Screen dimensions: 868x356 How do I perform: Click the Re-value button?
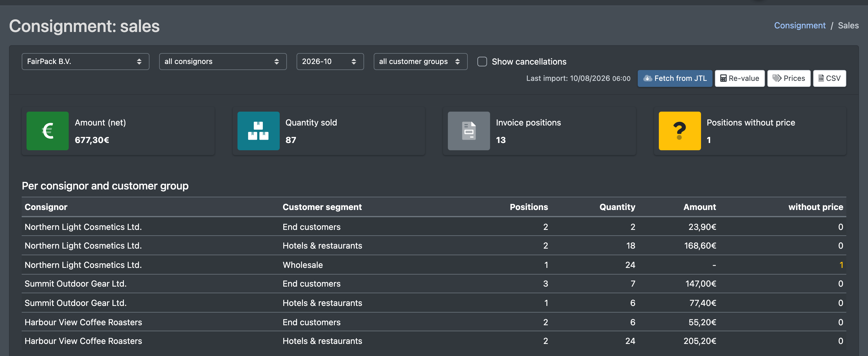(740, 78)
